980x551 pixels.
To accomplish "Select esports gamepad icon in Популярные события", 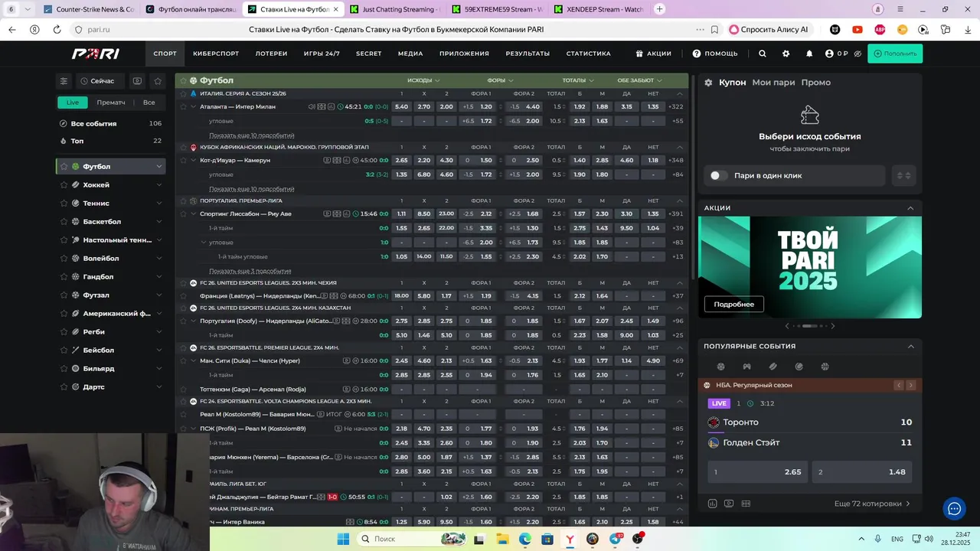I will (746, 367).
